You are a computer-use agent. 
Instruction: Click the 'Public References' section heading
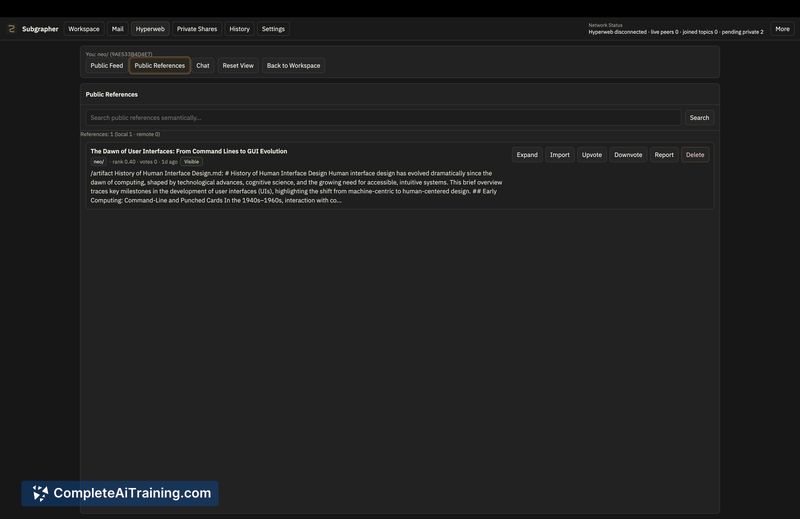click(x=112, y=94)
